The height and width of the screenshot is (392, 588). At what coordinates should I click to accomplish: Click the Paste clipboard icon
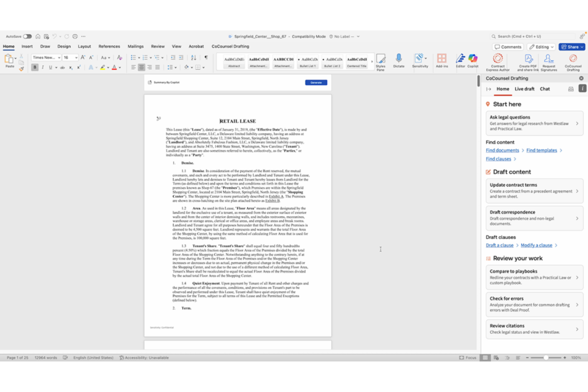9,59
